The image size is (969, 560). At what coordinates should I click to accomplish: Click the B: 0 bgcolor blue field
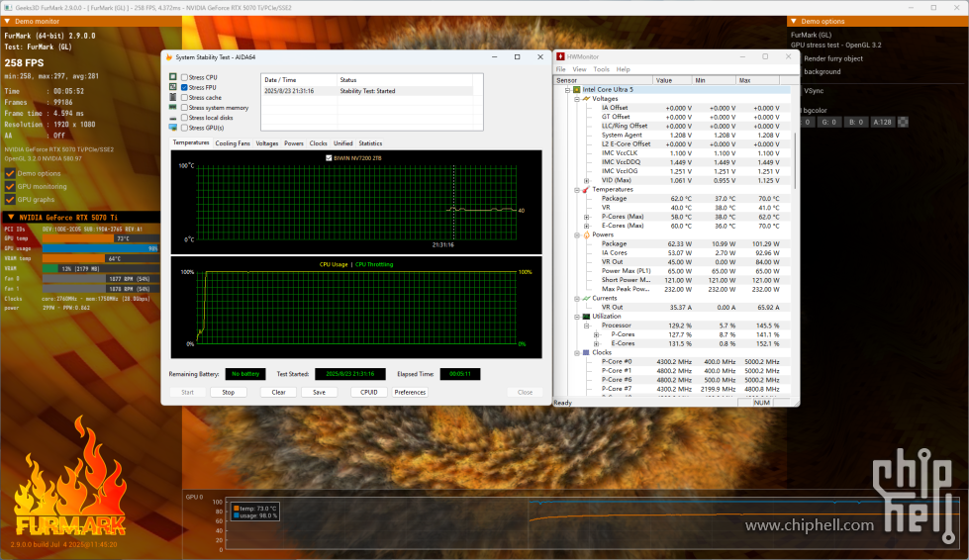click(x=856, y=122)
